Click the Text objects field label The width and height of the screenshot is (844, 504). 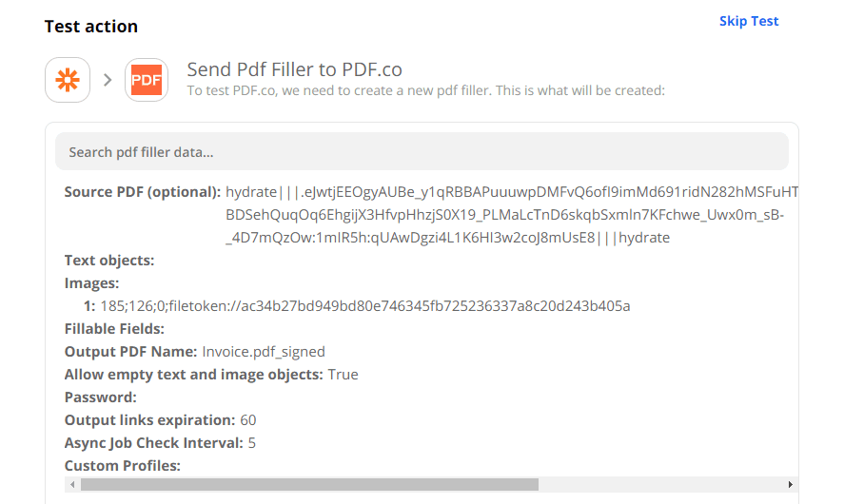[x=109, y=261]
